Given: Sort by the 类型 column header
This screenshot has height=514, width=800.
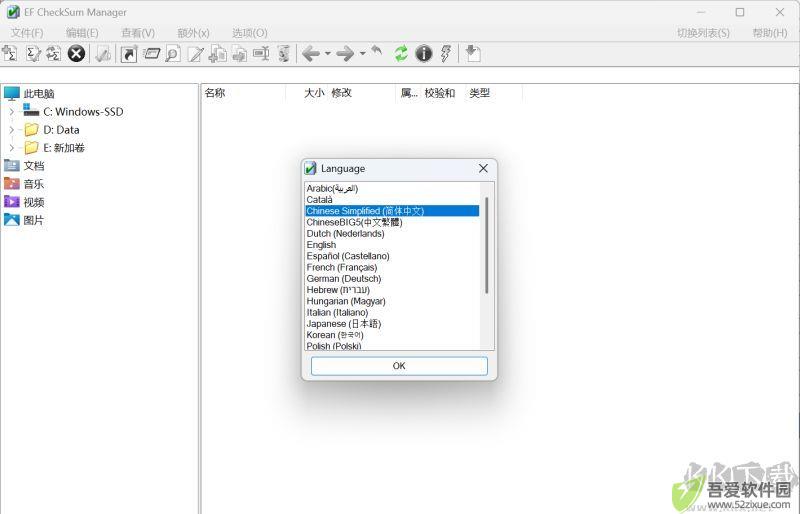Looking at the screenshot, I should coord(479,93).
